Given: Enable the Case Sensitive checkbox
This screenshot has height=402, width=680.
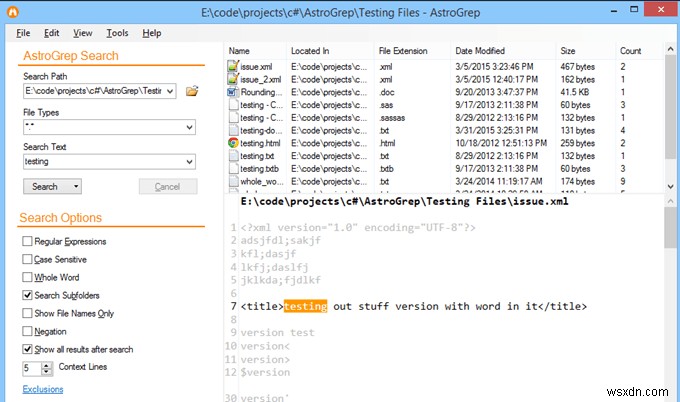Looking at the screenshot, I should point(27,259).
